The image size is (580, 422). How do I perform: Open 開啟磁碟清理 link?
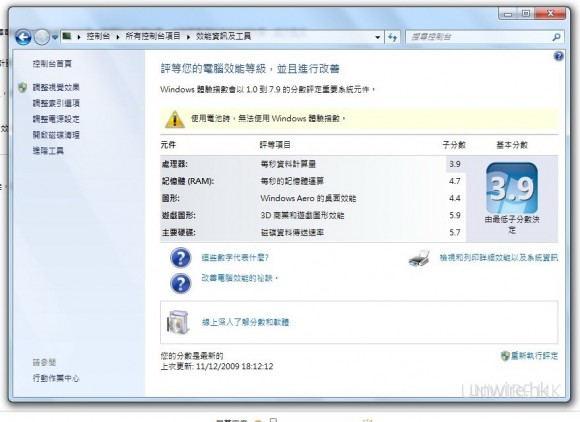56,135
